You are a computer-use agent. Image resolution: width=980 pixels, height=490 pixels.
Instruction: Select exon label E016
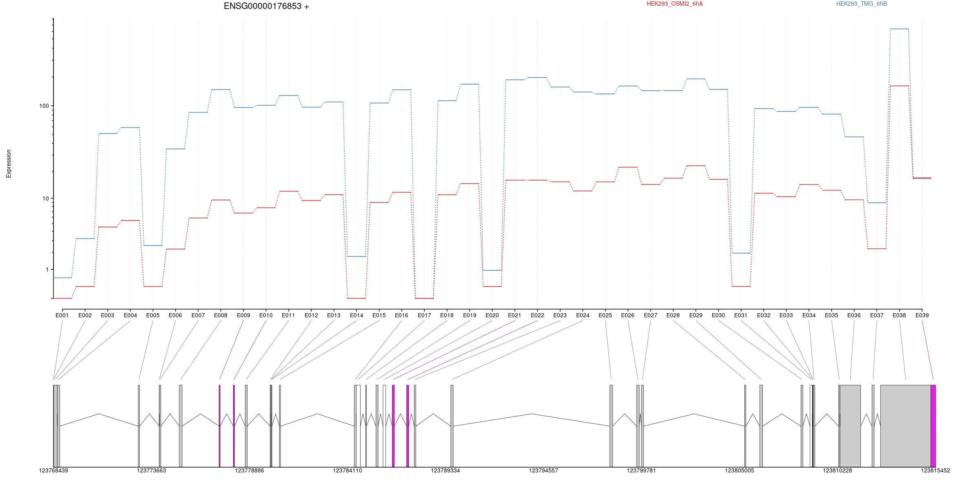click(x=401, y=315)
